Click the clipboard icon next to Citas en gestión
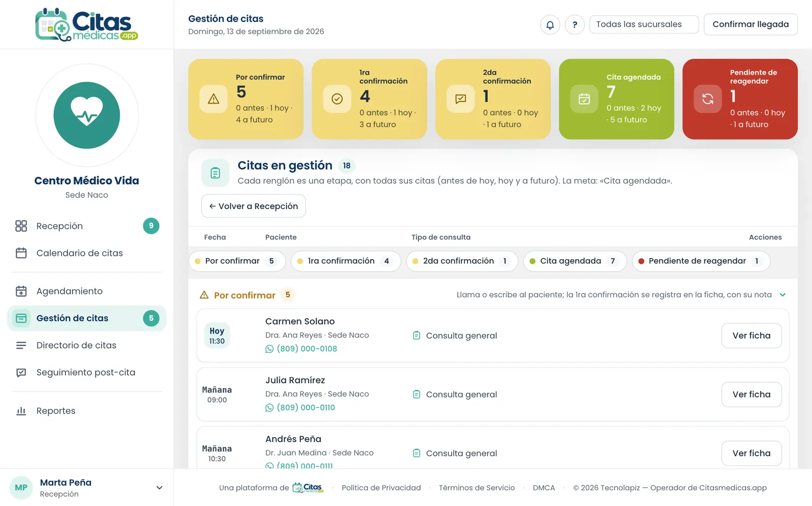Viewport: 812px width, 506px height. 215,173
